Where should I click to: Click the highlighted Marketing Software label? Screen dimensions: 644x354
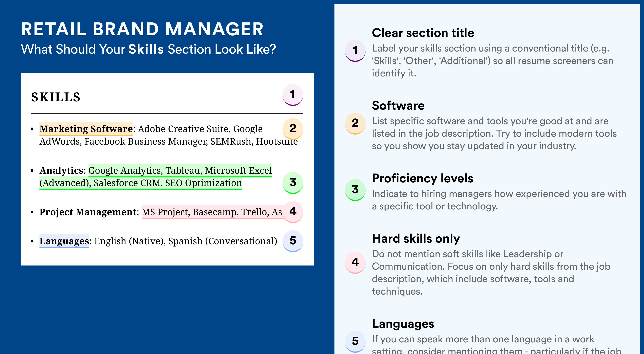tap(86, 129)
